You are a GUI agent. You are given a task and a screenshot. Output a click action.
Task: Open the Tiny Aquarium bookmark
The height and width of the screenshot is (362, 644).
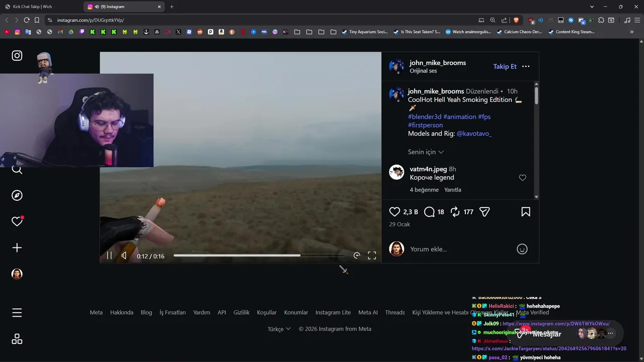[365, 32]
